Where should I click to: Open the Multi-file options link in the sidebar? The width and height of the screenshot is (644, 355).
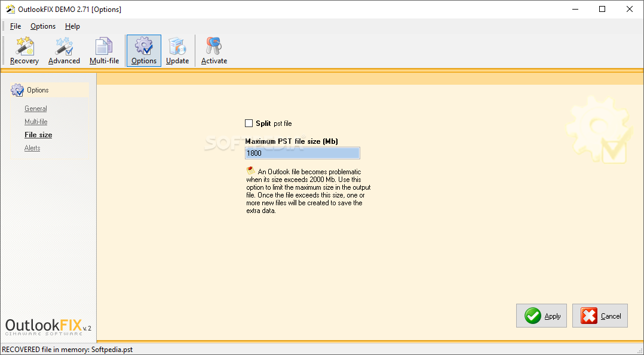[36, 122]
